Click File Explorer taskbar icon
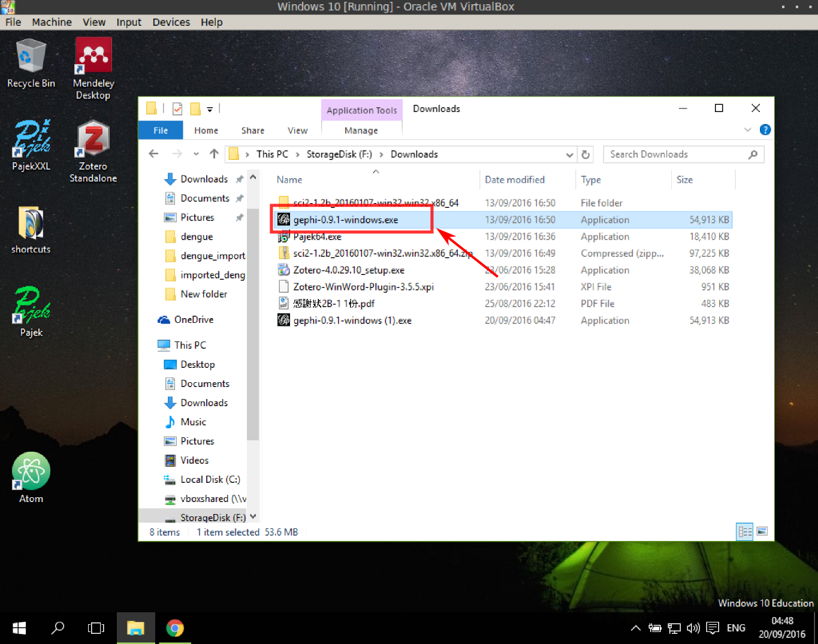The width and height of the screenshot is (818, 644). (135, 628)
